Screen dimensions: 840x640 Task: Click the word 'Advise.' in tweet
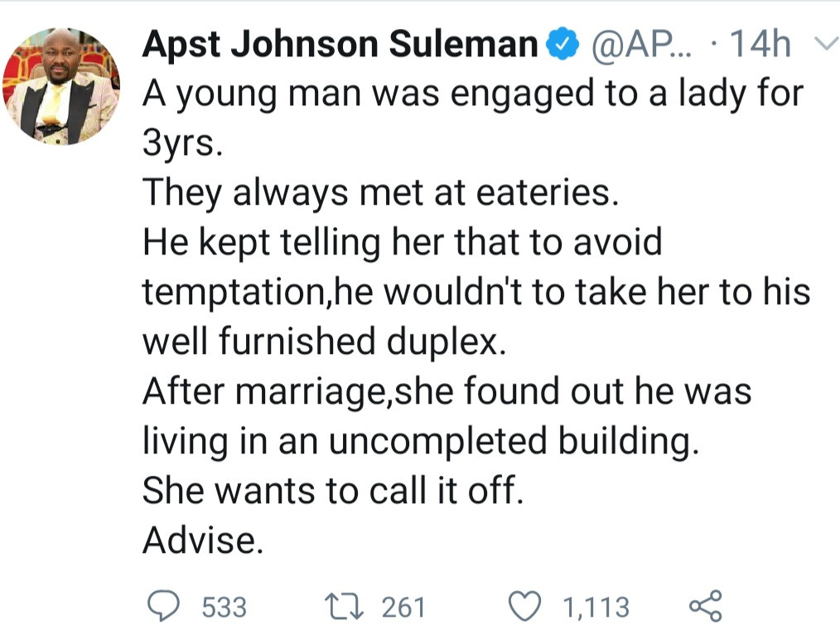point(203,539)
